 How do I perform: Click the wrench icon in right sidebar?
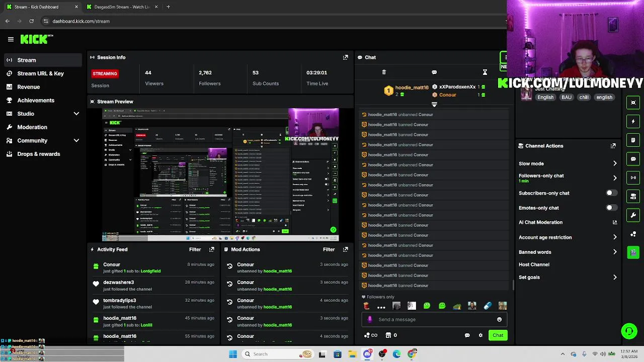633,215
